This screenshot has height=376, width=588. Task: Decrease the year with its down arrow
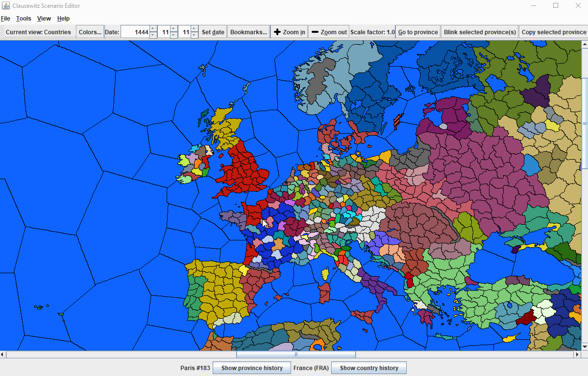[153, 35]
